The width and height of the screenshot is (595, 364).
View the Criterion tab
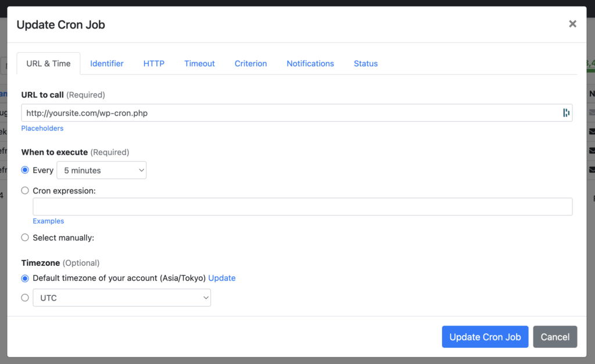point(250,63)
